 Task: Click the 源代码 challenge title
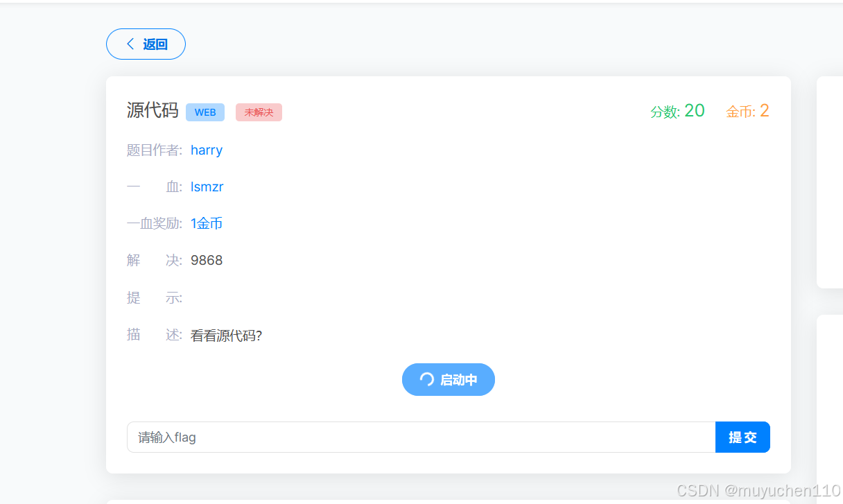click(x=153, y=110)
